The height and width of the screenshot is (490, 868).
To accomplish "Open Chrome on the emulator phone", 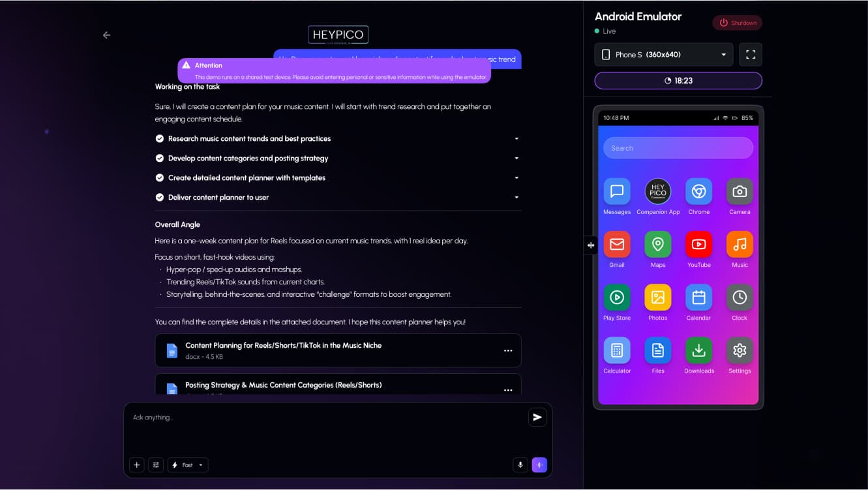I will point(698,192).
